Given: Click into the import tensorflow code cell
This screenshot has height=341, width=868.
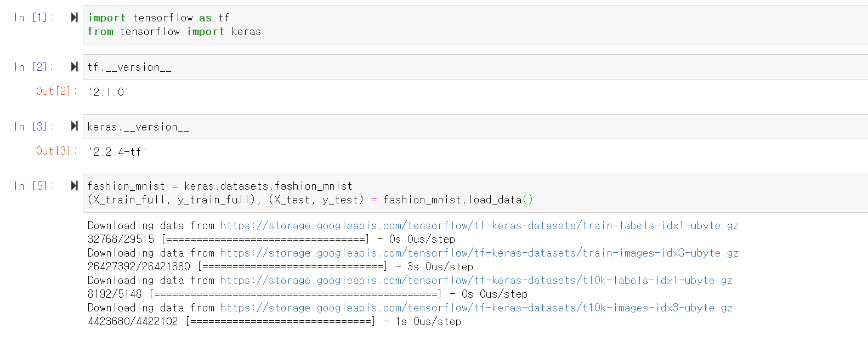Looking at the screenshot, I should pos(475,25).
